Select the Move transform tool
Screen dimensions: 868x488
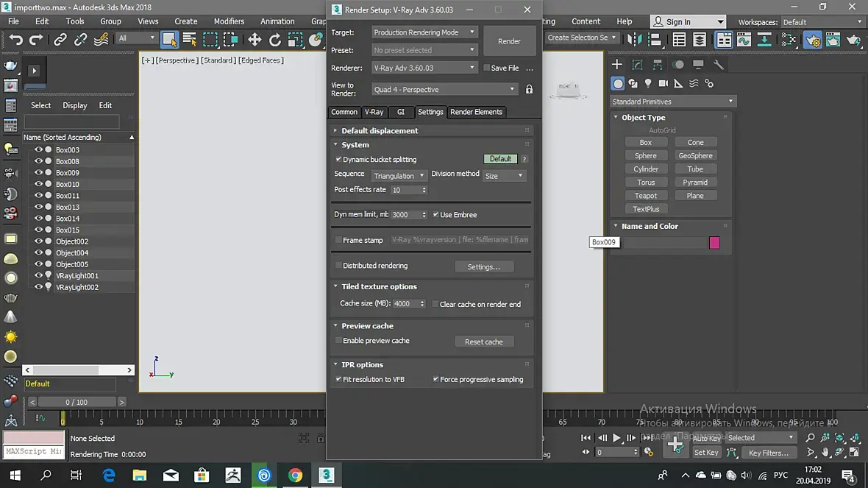(x=255, y=40)
